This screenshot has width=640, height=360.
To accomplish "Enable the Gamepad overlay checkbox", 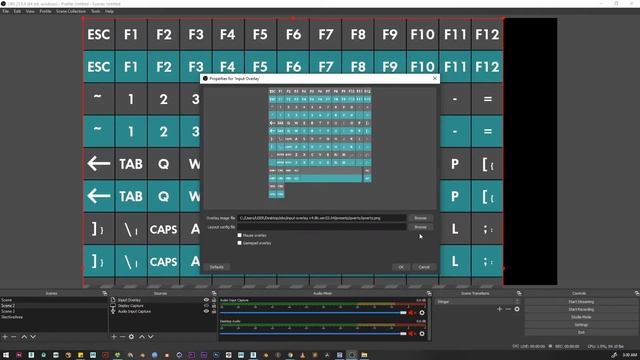I will (x=240, y=243).
